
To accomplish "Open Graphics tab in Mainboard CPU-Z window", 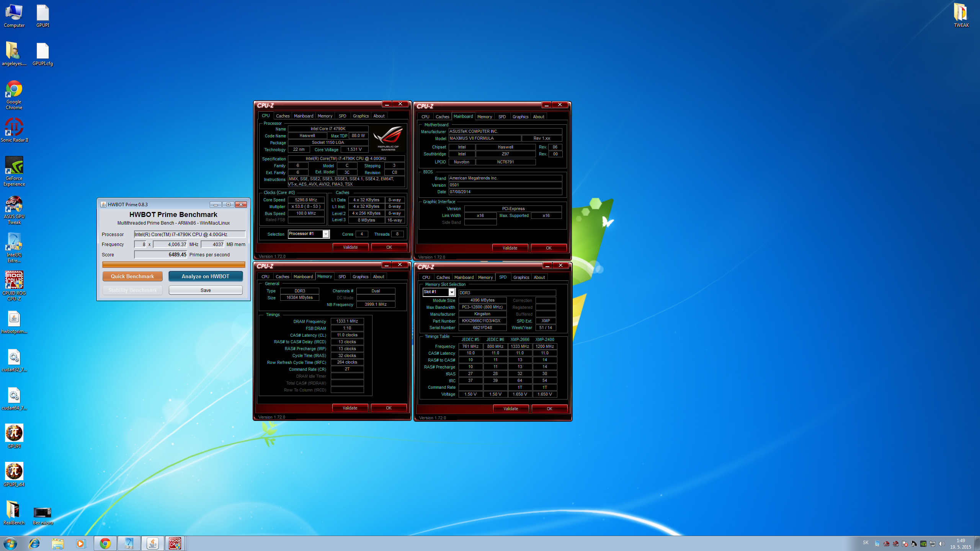I will [x=520, y=117].
